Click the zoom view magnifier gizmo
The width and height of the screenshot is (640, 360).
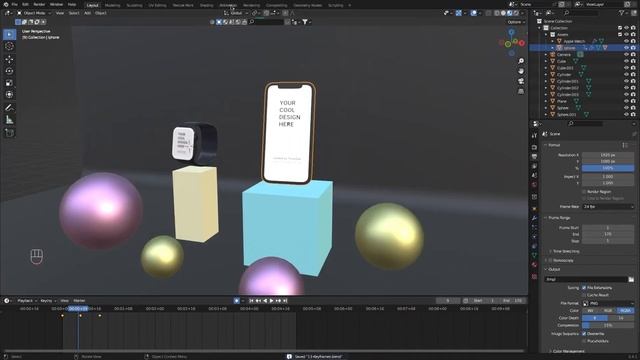(x=521, y=61)
